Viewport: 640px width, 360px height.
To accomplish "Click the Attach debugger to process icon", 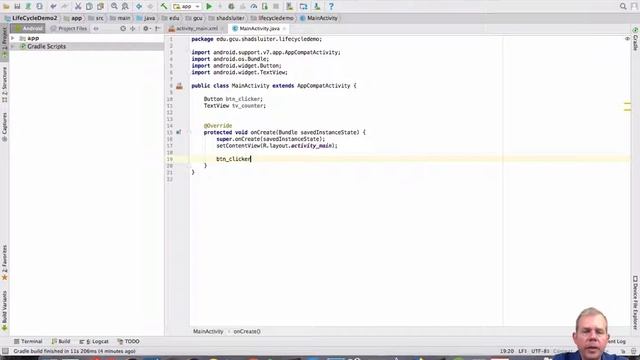I will pyautogui.click(x=265, y=7).
